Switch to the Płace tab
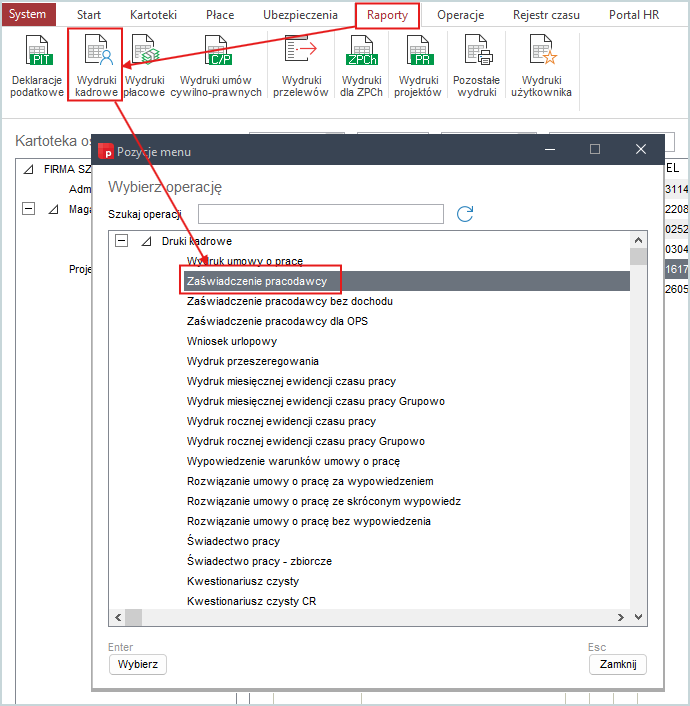This screenshot has height=706, width=690. pyautogui.click(x=220, y=15)
